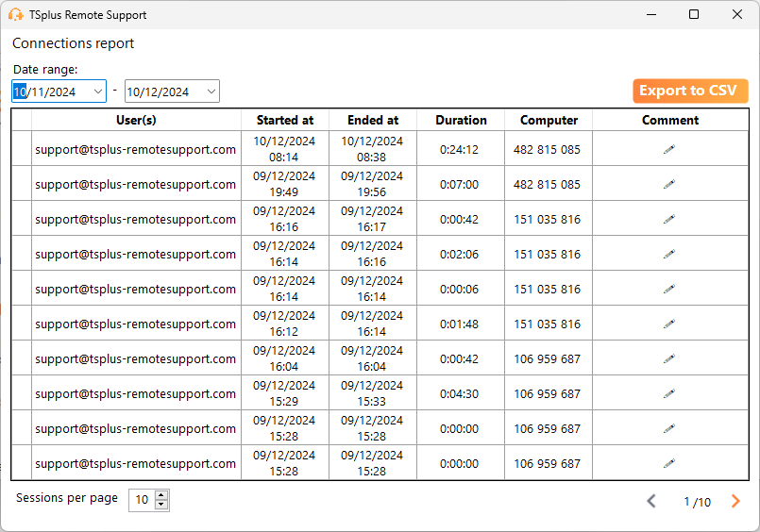Edit comment for the 08:14 session
Image resolution: width=760 pixels, height=532 pixels.
click(x=669, y=149)
